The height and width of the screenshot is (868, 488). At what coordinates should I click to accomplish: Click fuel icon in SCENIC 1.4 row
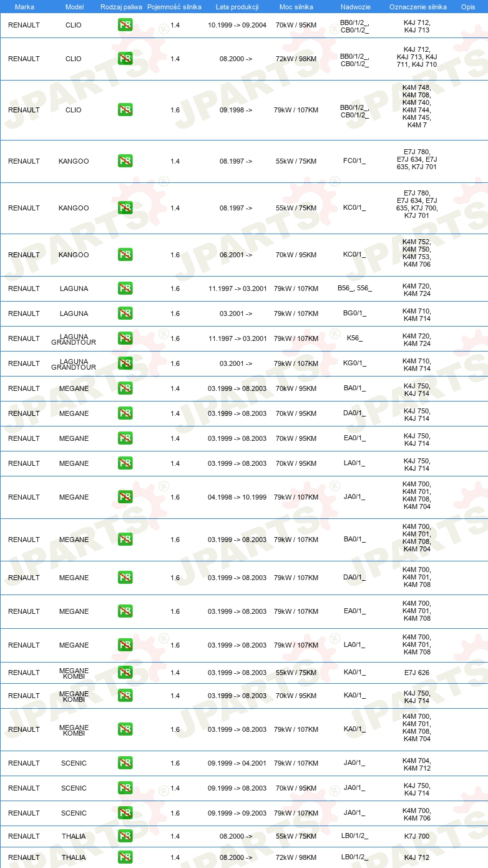pyautogui.click(x=125, y=788)
